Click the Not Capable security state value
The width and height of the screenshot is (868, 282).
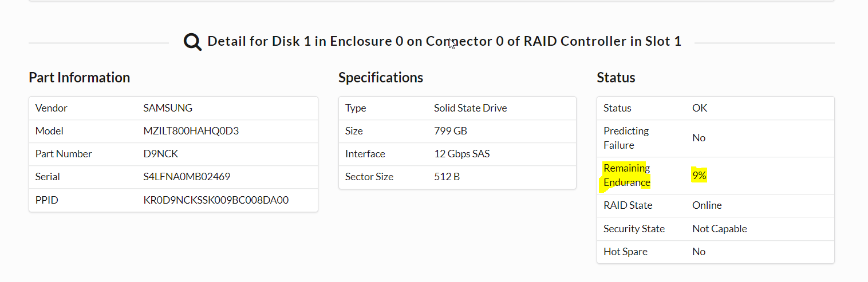719,229
